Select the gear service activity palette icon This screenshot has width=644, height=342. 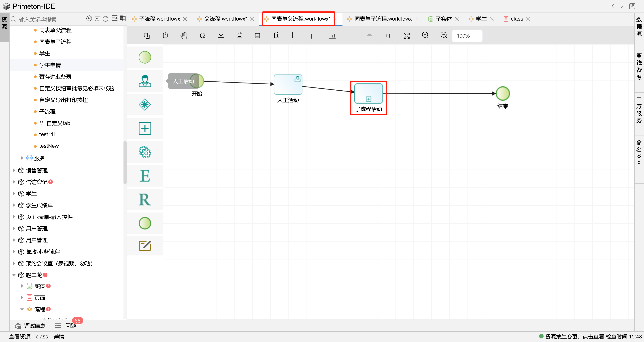[145, 152]
